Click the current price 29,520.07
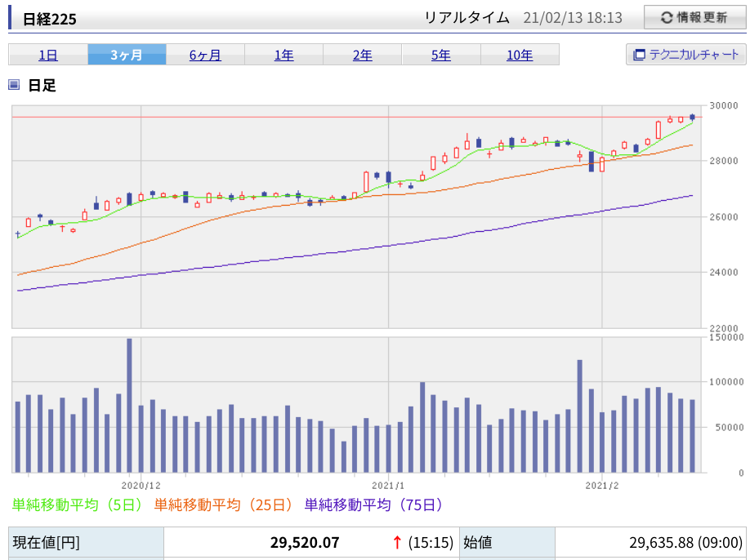 [x=305, y=543]
